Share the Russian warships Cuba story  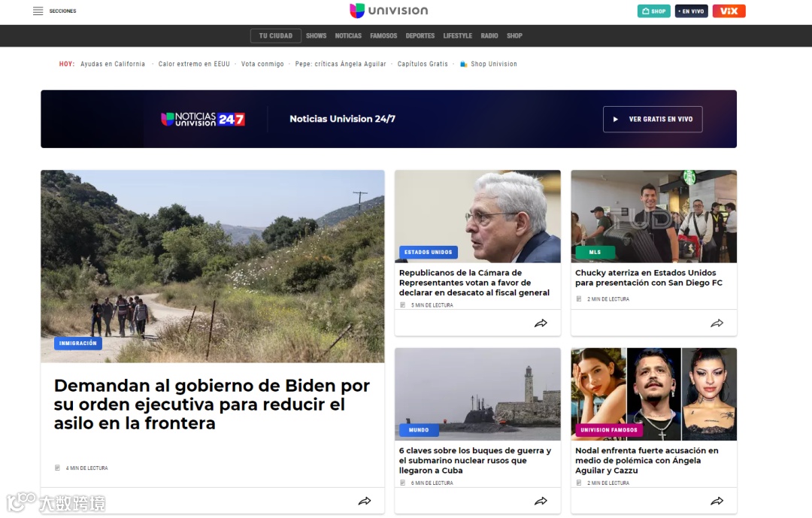(541, 501)
